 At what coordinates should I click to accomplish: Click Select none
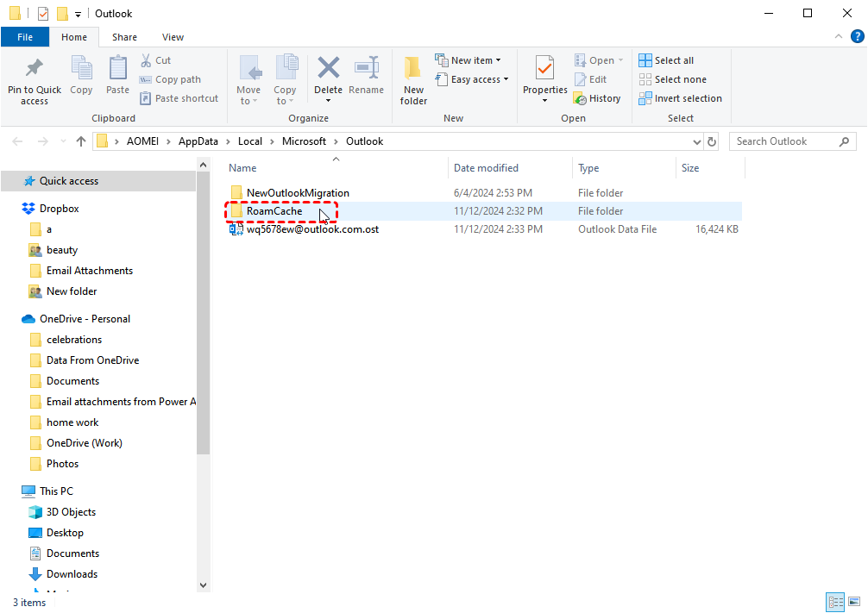(673, 79)
